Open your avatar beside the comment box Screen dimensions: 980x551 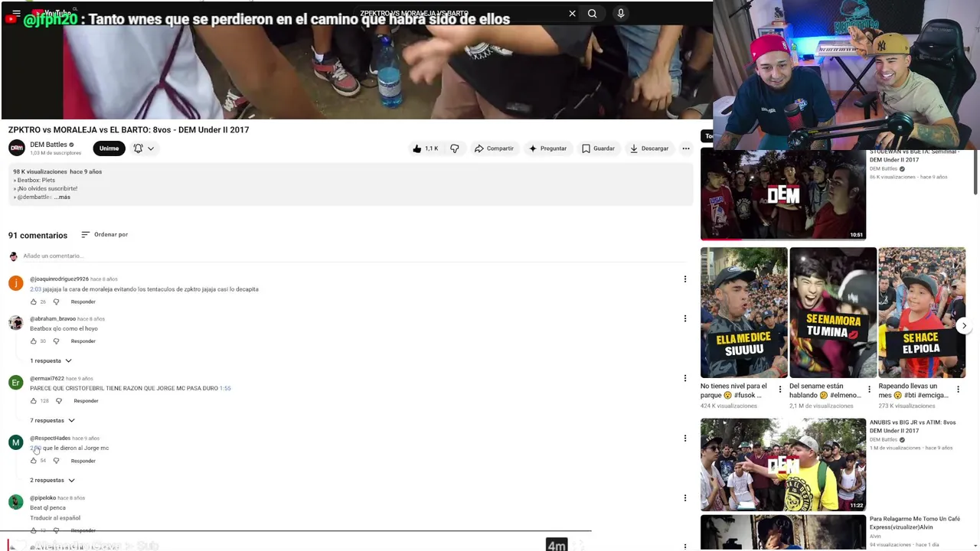click(13, 256)
